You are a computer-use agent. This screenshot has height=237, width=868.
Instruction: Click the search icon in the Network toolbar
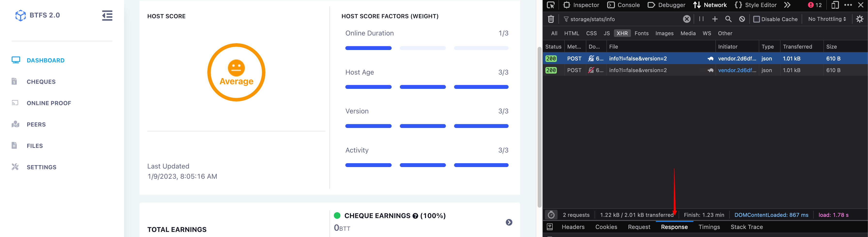tap(728, 19)
